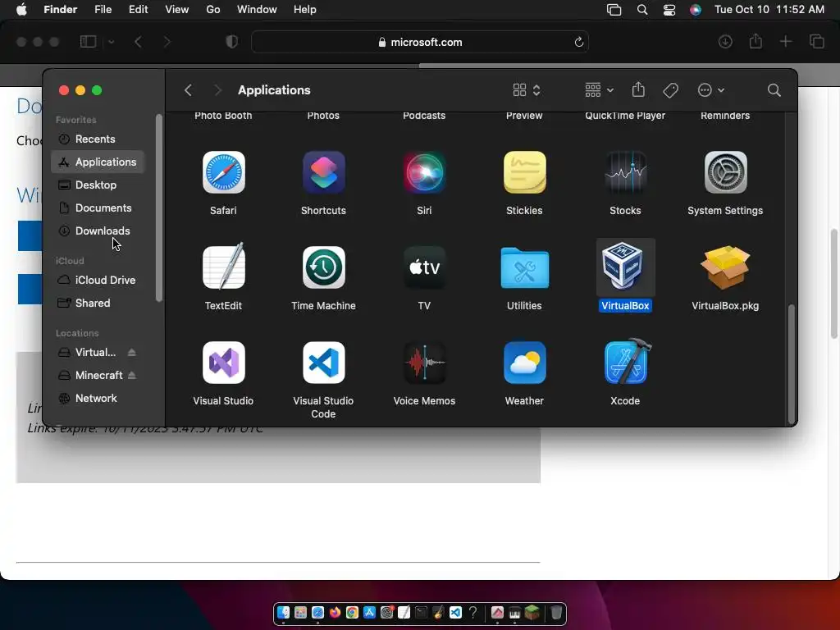Select the Siri app icon
This screenshot has height=630, width=840.
[x=424, y=172]
